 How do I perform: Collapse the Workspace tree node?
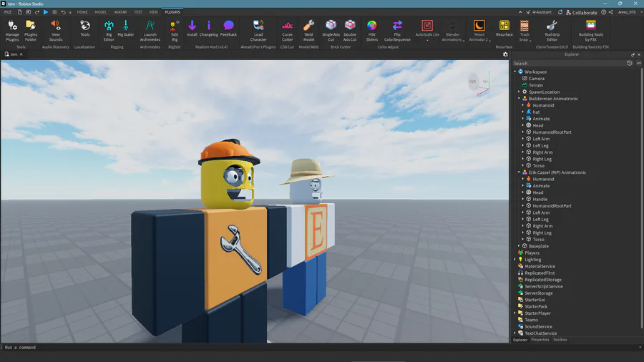pyautogui.click(x=515, y=72)
